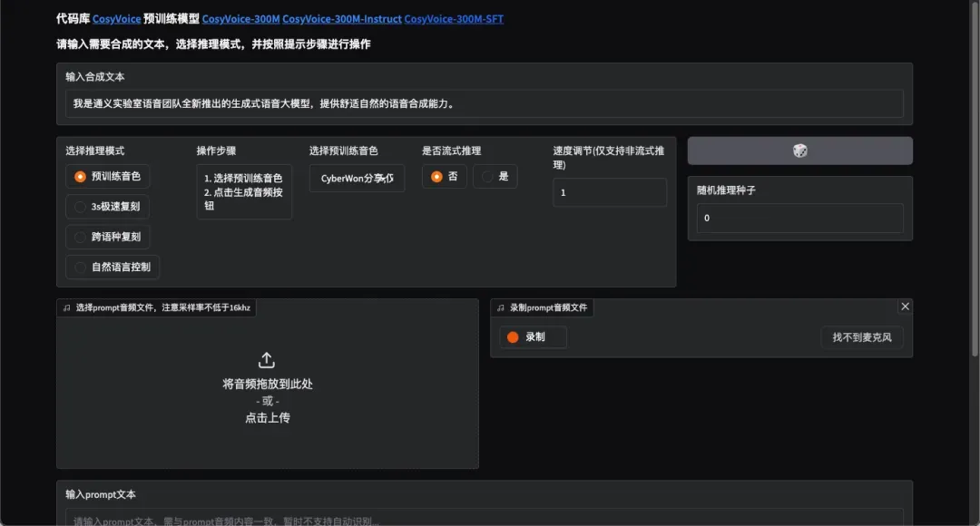Select 否 for streaming inference
Screen dimensions: 980x526
(444, 177)
